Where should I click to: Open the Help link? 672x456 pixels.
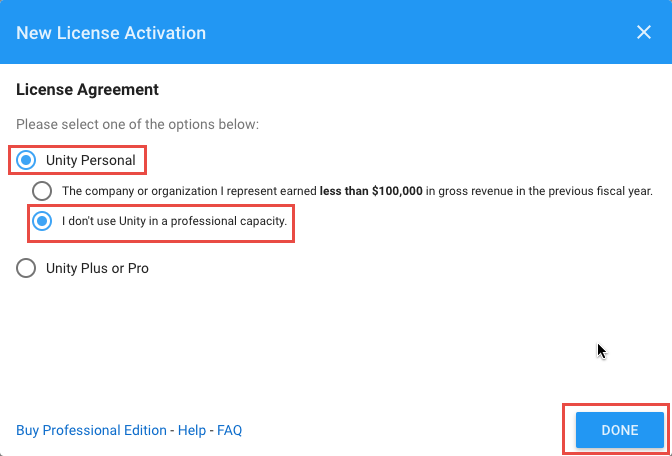click(x=192, y=430)
